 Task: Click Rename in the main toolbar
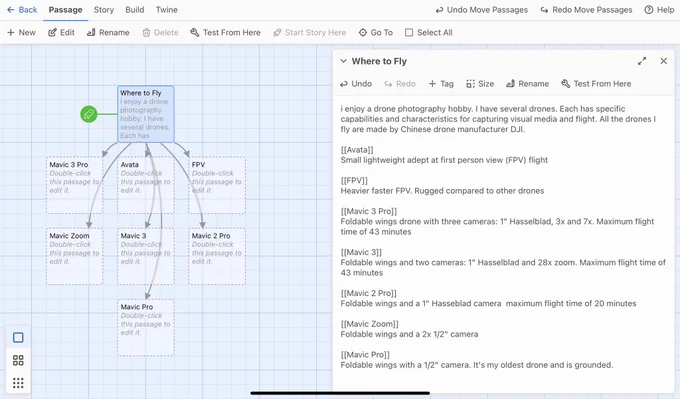[108, 33]
